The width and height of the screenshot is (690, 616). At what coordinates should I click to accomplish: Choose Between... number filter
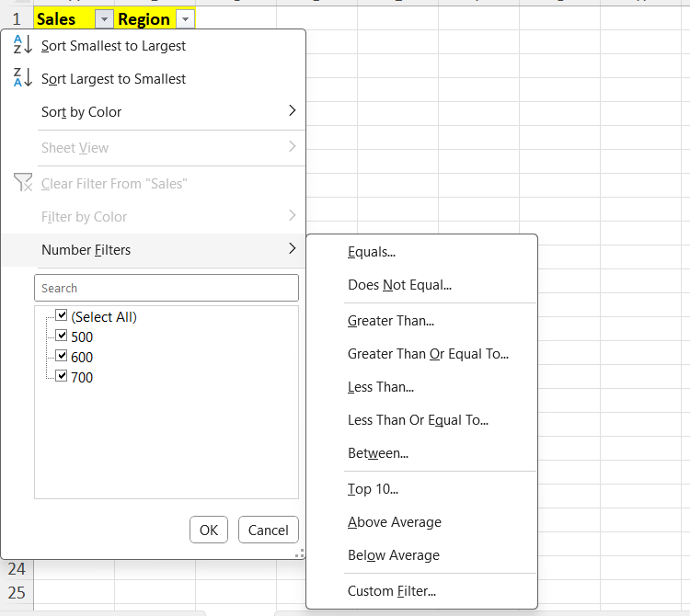click(x=421, y=453)
